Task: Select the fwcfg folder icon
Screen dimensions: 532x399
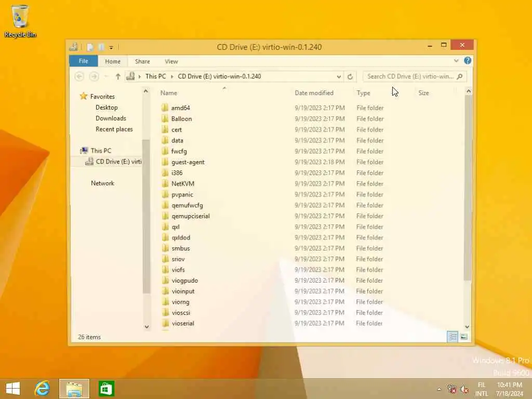Action: pyautogui.click(x=165, y=151)
